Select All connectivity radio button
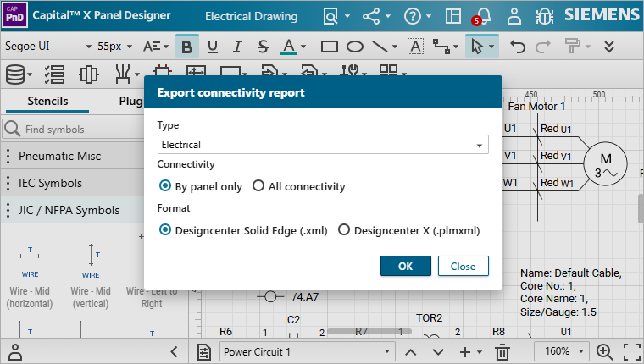The image size is (644, 364). (258, 186)
